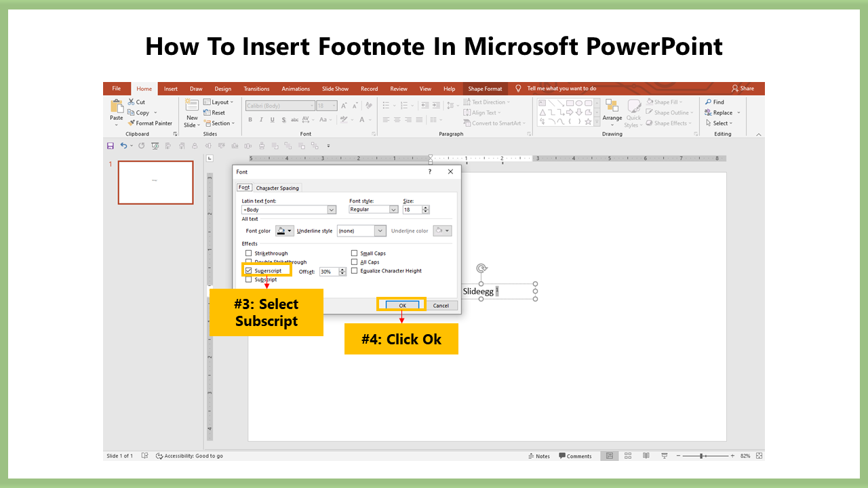The height and width of the screenshot is (488, 868).
Task: Toggle the Bold formatting icon
Action: coord(250,120)
